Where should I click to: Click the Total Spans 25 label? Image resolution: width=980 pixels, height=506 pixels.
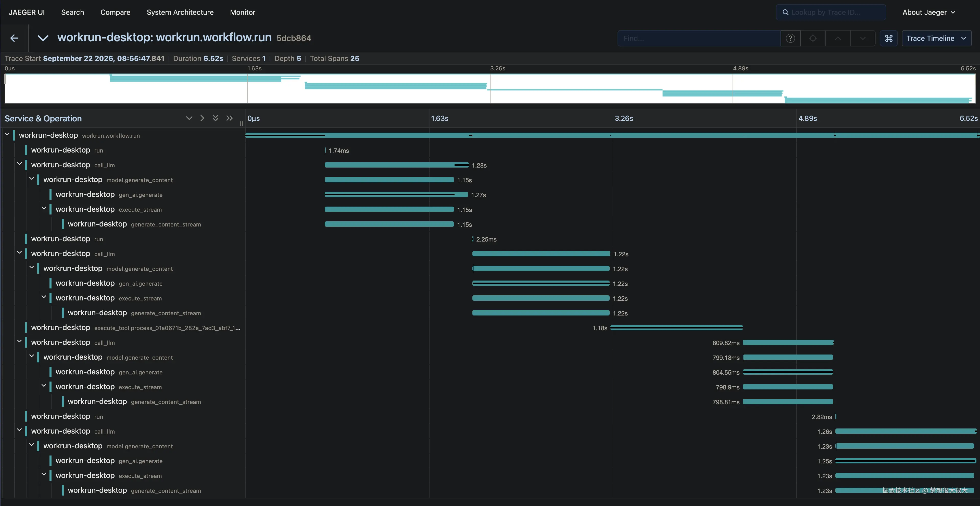pos(334,58)
